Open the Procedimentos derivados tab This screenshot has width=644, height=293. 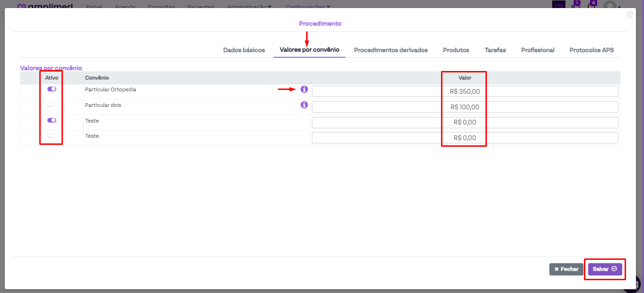tap(391, 50)
